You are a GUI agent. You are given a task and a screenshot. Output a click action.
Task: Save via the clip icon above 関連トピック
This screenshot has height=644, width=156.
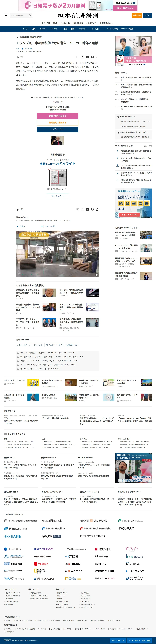click(x=18, y=209)
